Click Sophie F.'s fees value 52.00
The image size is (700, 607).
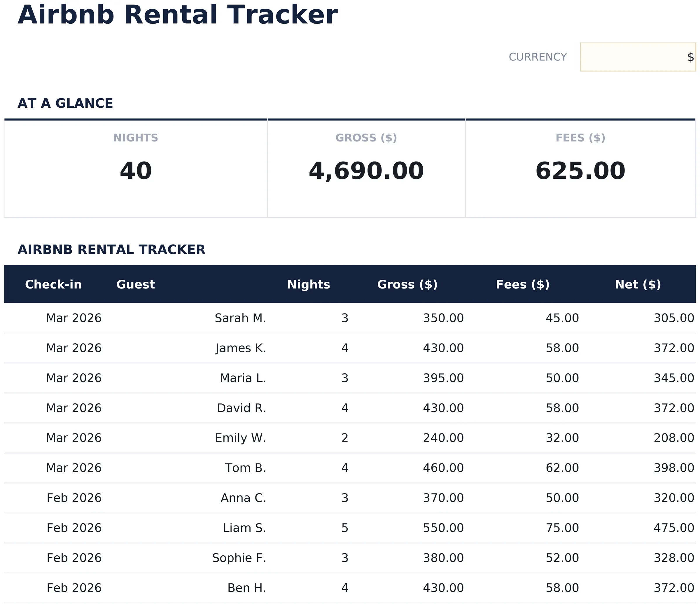pos(562,558)
